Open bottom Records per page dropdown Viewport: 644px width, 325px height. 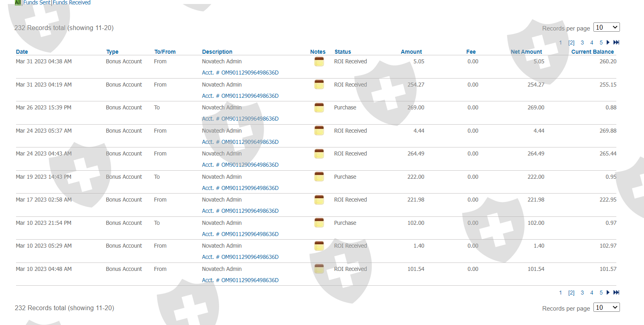607,307
